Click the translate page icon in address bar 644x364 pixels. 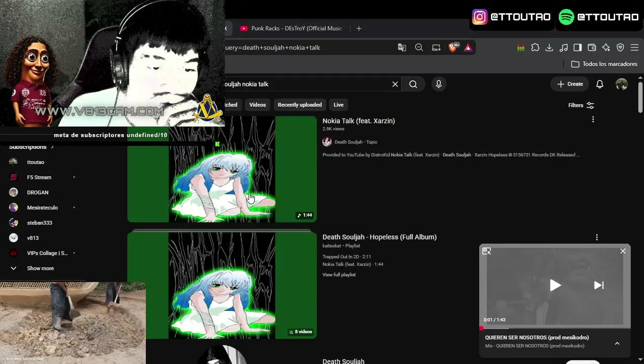pyautogui.click(x=402, y=48)
